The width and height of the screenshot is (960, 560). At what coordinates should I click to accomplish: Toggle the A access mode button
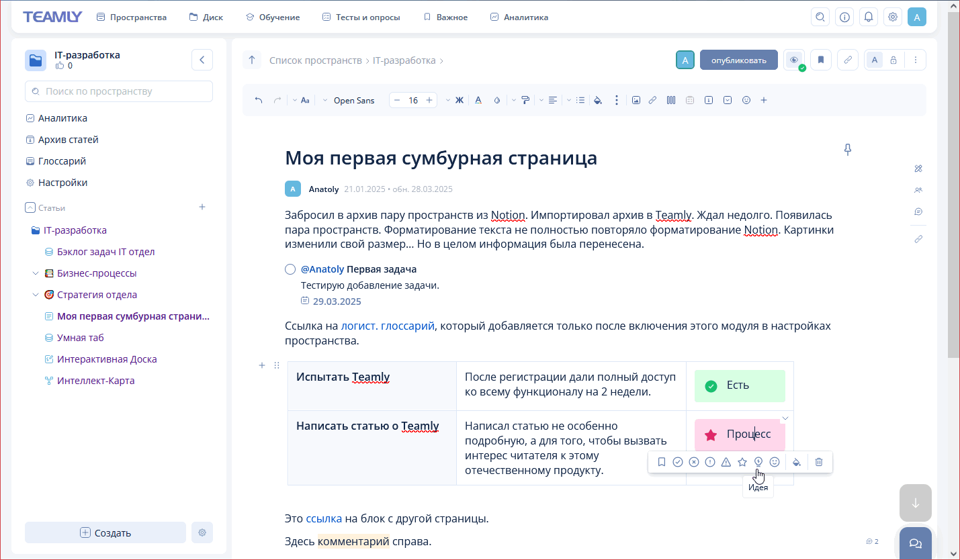[875, 60]
